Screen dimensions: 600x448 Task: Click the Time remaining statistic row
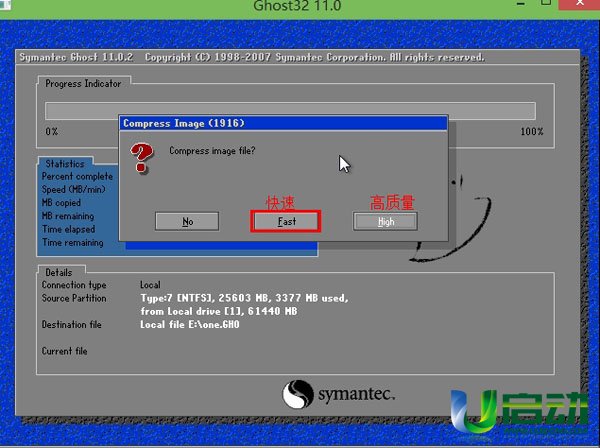73,243
